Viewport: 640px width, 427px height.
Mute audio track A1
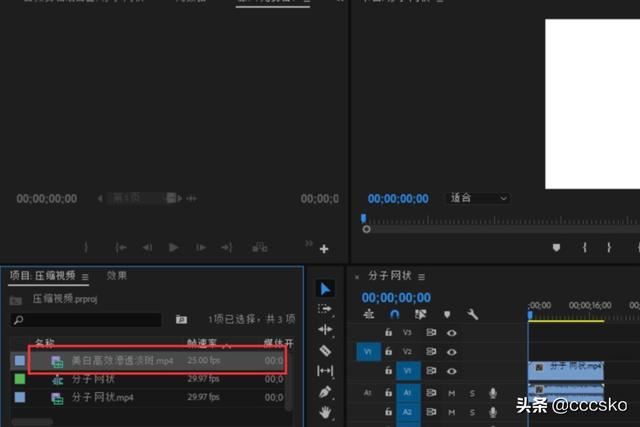click(451, 393)
